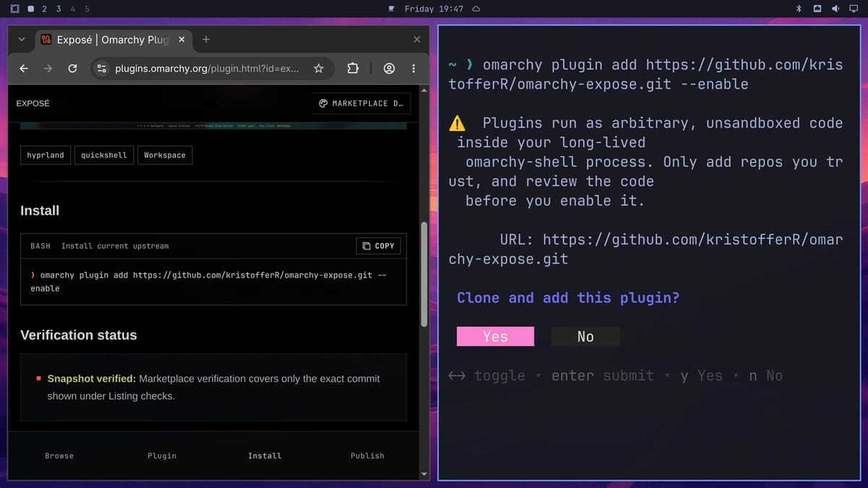Click the weather cloud icon
Screen dimensions: 868x488
476,9
